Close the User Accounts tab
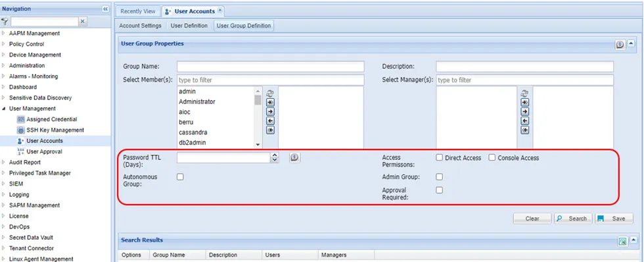Image resolution: width=644 pixels, height=262 pixels. (x=219, y=11)
